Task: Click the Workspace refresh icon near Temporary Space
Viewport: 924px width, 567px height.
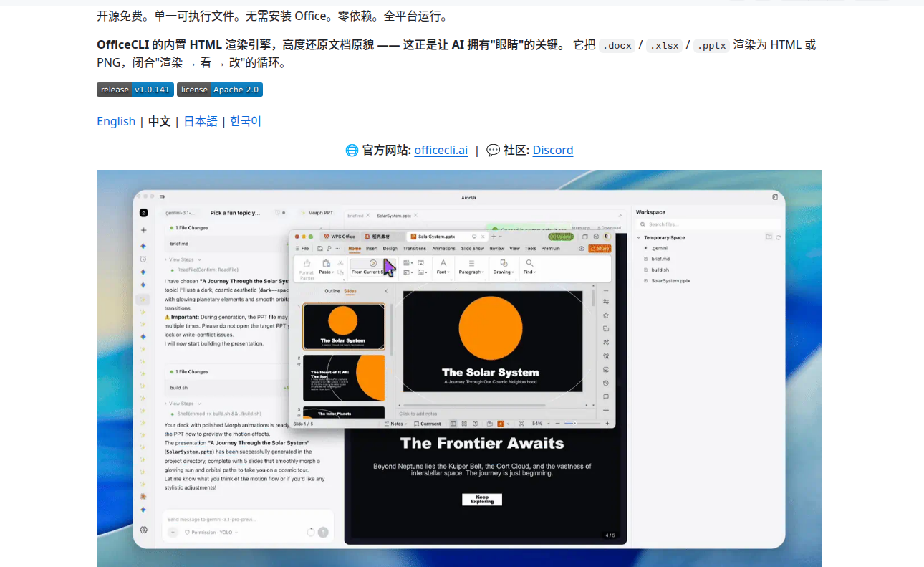Action: tap(778, 237)
